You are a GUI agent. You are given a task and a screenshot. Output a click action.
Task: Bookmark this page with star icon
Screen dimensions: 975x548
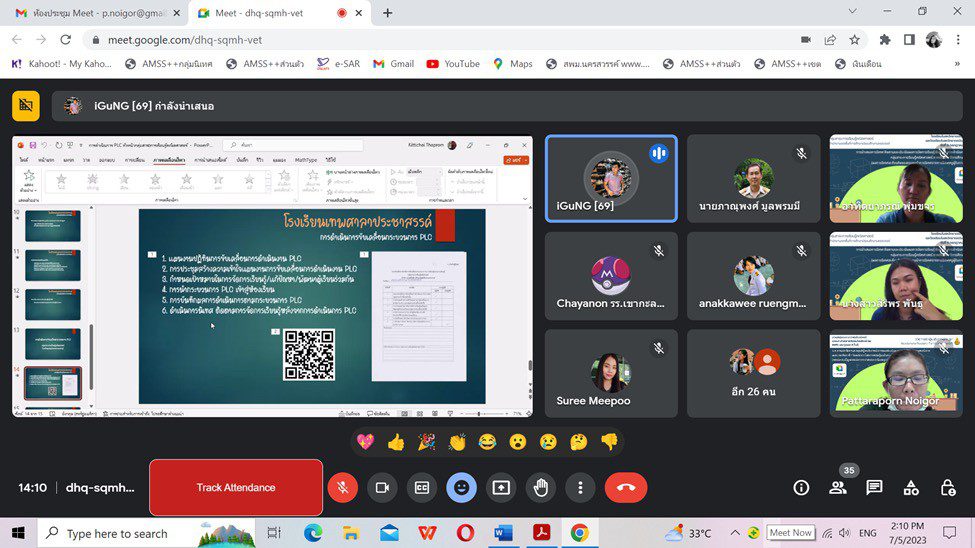[855, 40]
